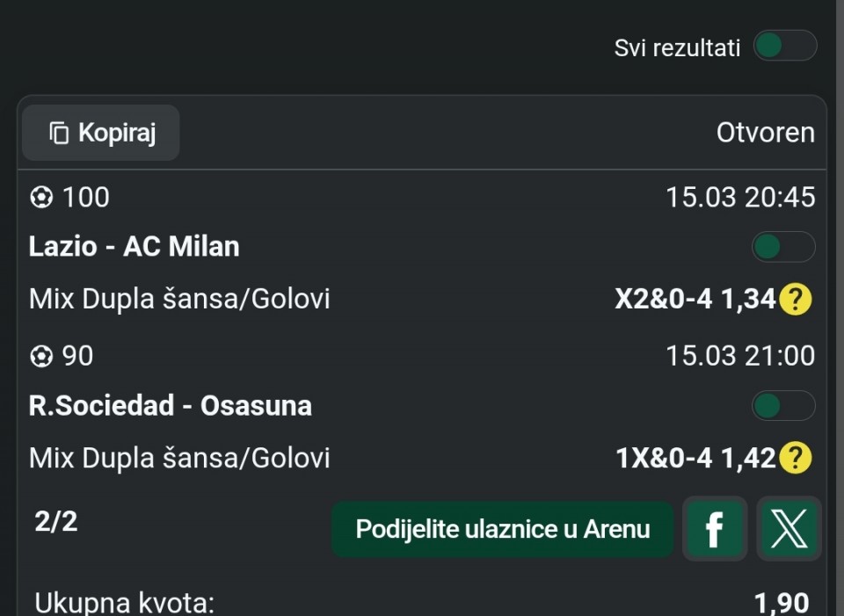844x616 pixels.
Task: Select the 1X&0-4 1,42 odds
Action: [x=695, y=459]
